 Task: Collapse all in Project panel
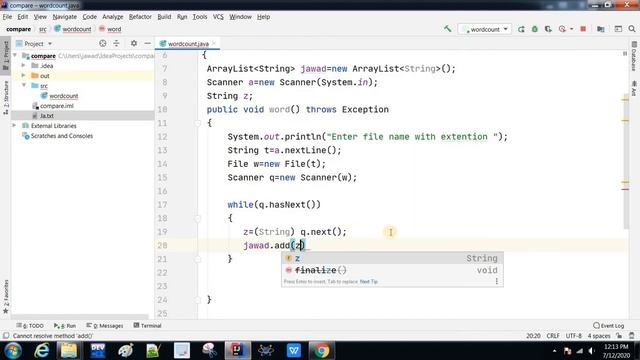pyautogui.click(x=116, y=43)
